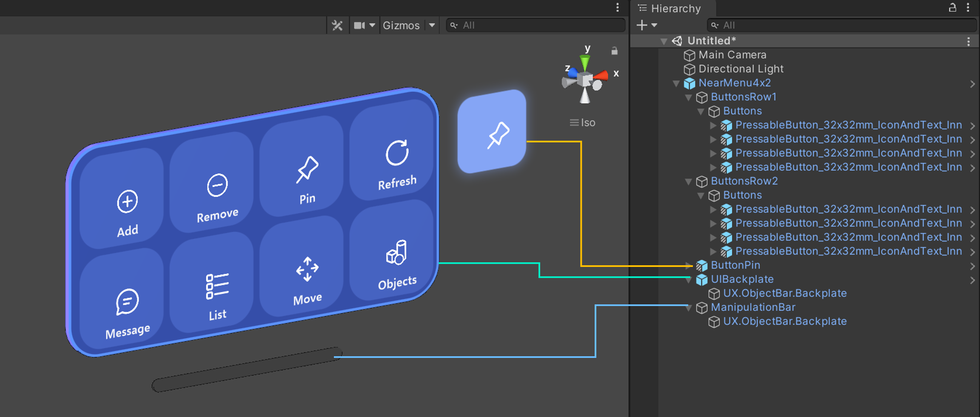Screen dimensions: 980x417
Task: Select ButtonsRow1 object
Action: 744,97
